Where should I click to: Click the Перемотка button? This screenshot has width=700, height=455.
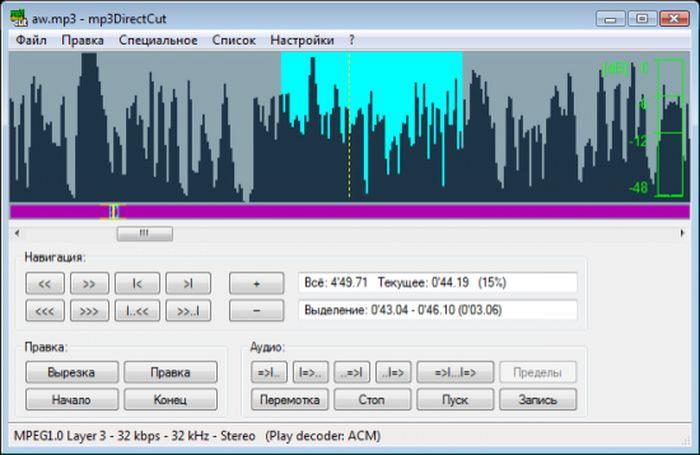point(290,399)
